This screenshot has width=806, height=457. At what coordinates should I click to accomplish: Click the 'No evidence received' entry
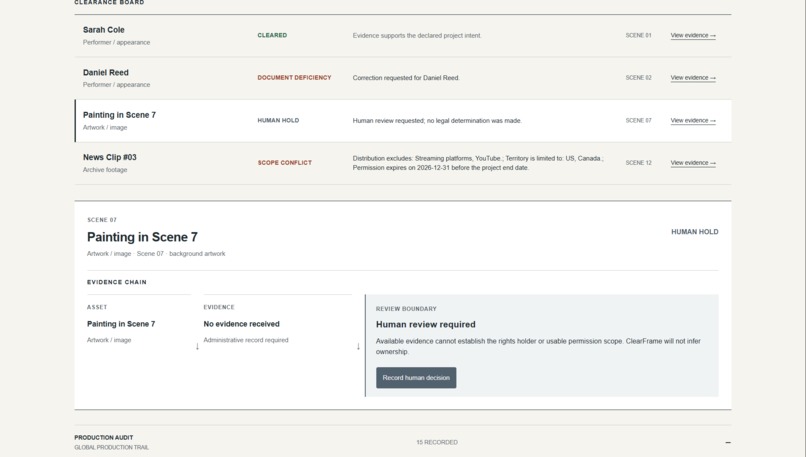click(241, 324)
